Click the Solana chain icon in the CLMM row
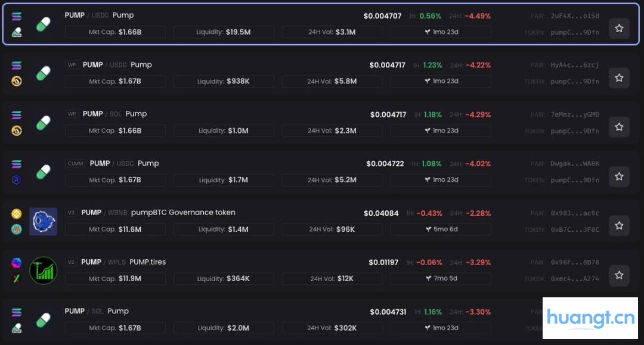The height and width of the screenshot is (345, 644). click(17, 164)
